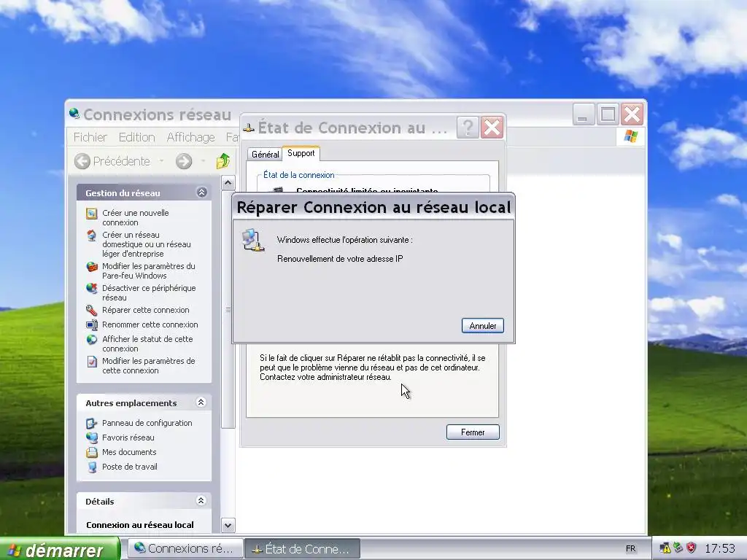Click the taskbar clock showing 17:53

pos(719,548)
